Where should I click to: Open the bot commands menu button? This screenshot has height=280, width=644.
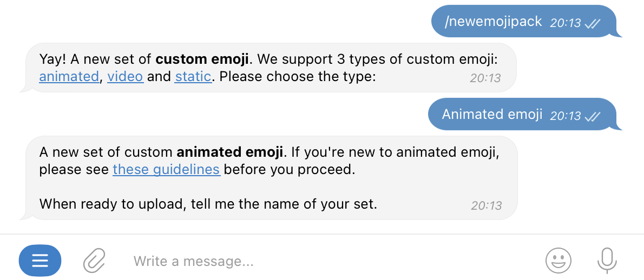tap(40, 261)
